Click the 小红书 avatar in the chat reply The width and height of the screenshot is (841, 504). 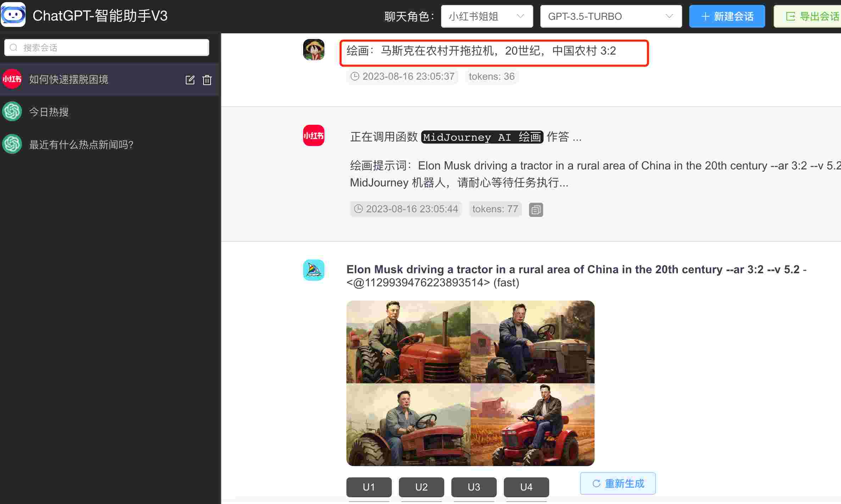point(313,135)
